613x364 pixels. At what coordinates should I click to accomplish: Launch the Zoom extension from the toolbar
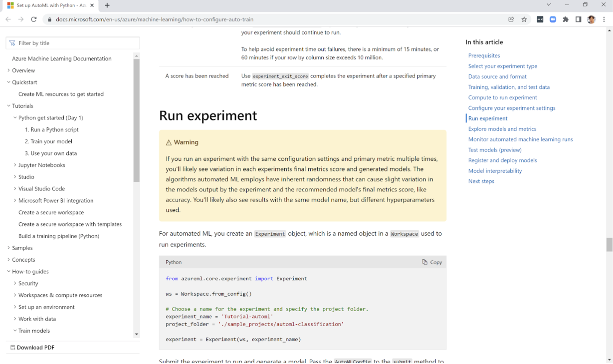tap(552, 19)
